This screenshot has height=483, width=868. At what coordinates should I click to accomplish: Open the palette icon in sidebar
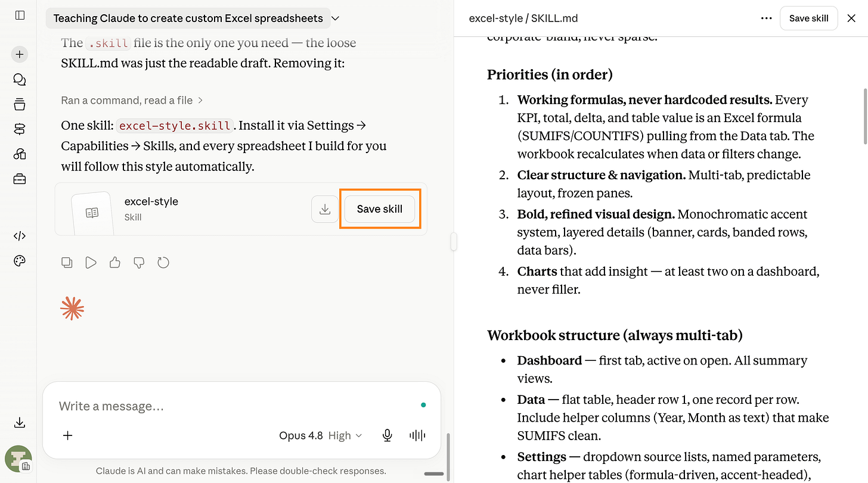click(x=20, y=261)
